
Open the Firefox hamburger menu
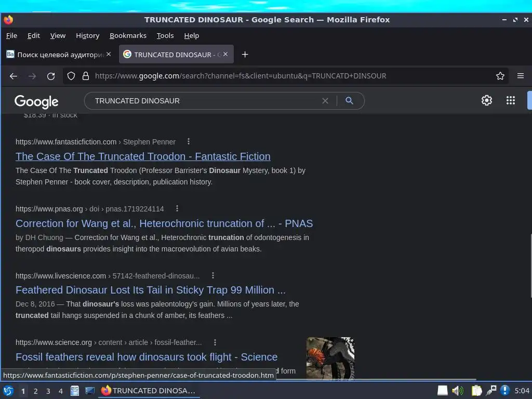tap(521, 76)
